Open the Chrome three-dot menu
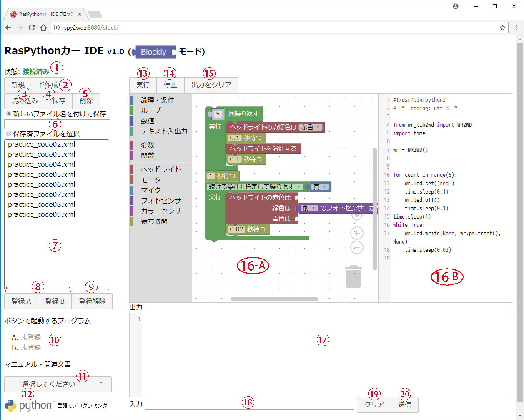Image resolution: width=524 pixels, height=420 pixels. [x=516, y=28]
